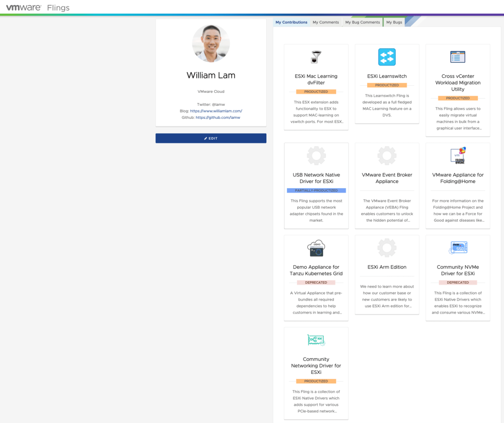Viewport: 504px width, 423px height.
Task: Open Community Networking Driver for ESXi title
Action: tap(316, 366)
